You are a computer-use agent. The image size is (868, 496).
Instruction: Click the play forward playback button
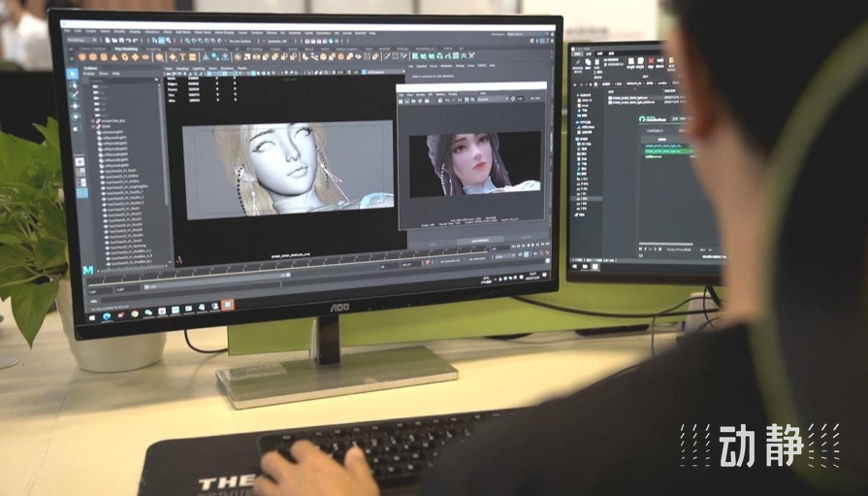click(x=532, y=245)
